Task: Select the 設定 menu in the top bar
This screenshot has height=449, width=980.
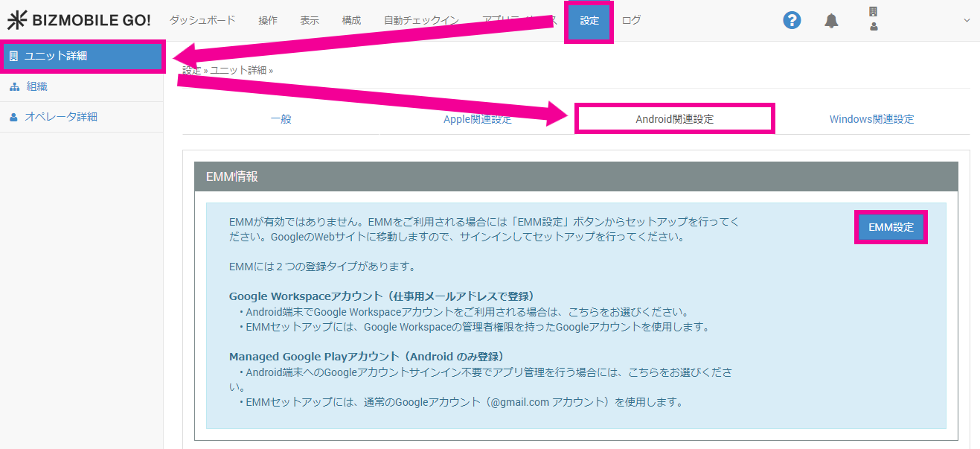Action: [x=589, y=21]
